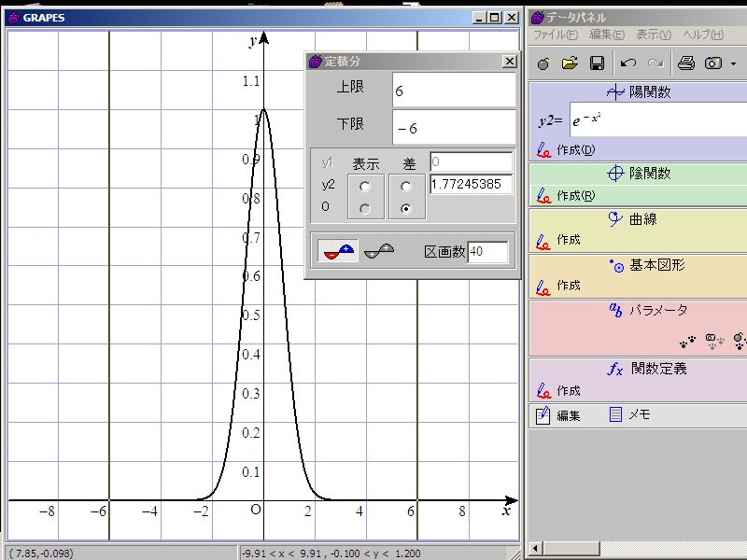Viewport: 747px width, 560px height.
Task: Open a file with the folder icon
Action: (x=570, y=63)
